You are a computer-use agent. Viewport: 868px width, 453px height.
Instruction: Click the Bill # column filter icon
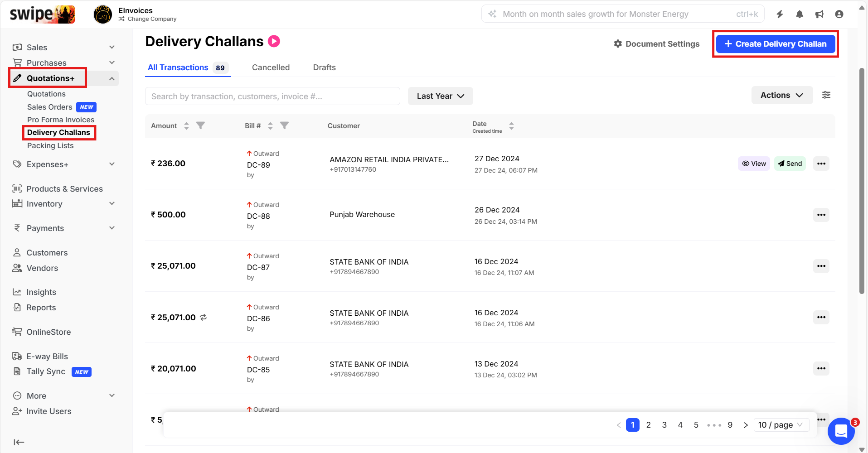[284, 125]
